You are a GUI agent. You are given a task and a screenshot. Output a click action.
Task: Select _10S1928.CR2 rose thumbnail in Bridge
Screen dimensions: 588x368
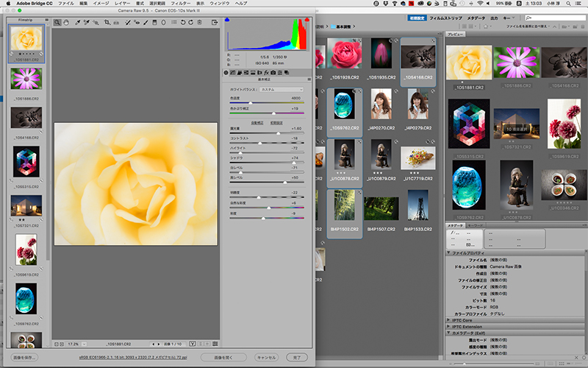click(x=345, y=53)
